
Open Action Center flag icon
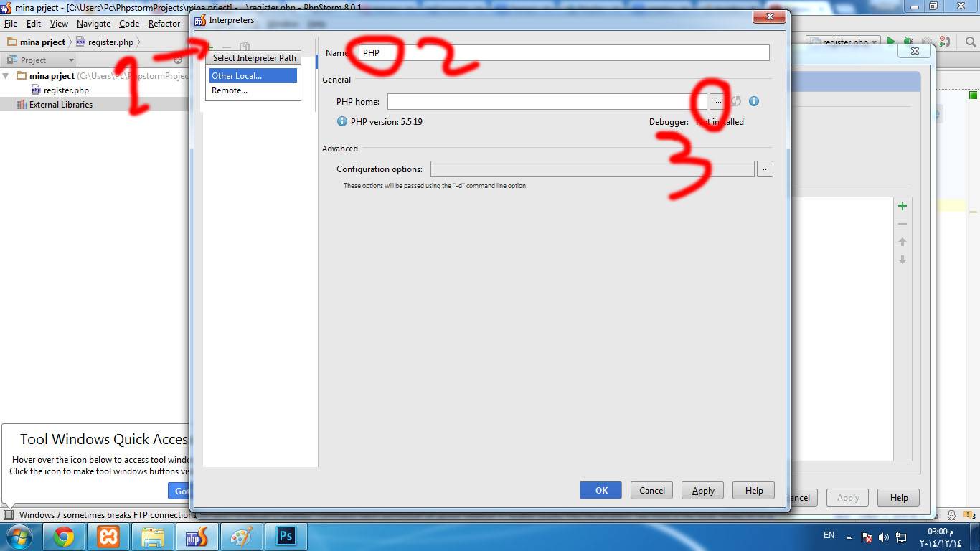pos(867,537)
